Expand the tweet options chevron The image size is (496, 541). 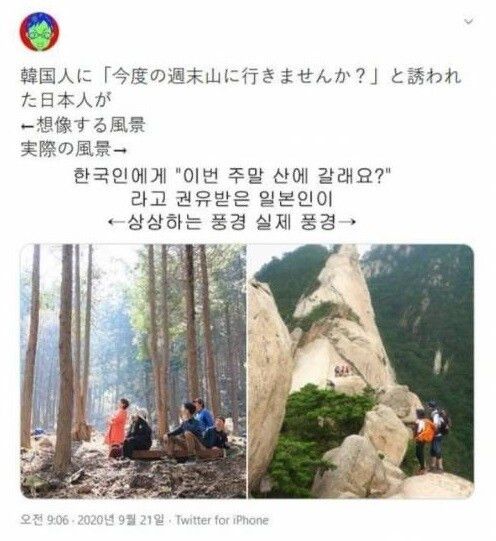[x=468, y=22]
